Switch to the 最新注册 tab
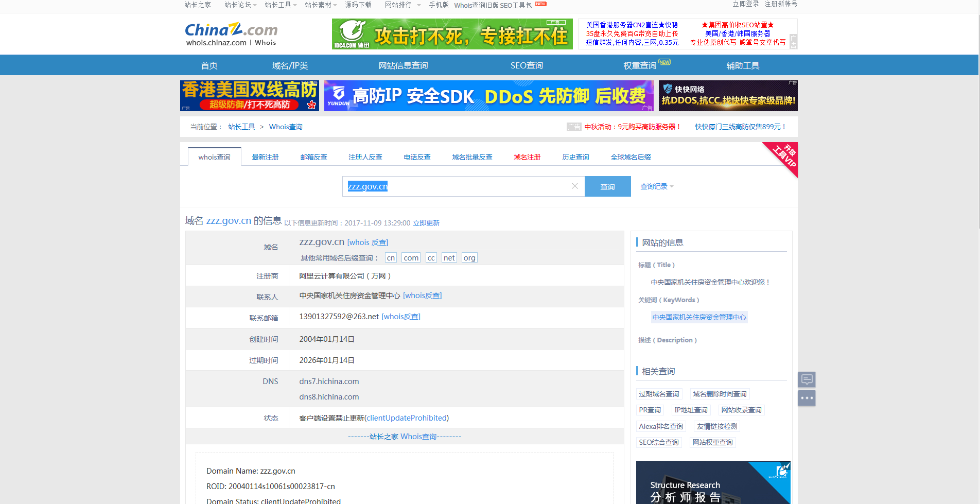 tap(265, 157)
